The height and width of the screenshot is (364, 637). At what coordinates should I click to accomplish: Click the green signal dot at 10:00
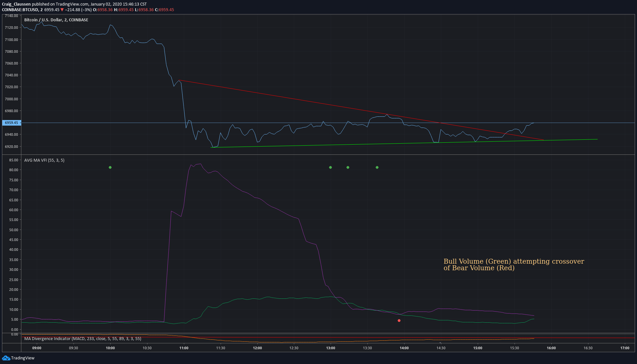pos(110,168)
